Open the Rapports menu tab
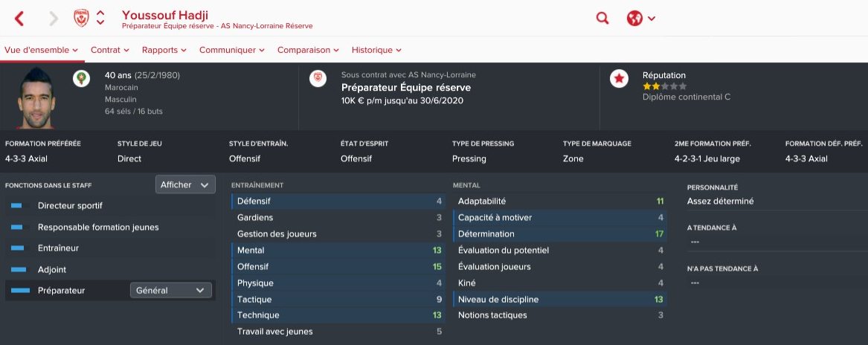 pyautogui.click(x=164, y=50)
